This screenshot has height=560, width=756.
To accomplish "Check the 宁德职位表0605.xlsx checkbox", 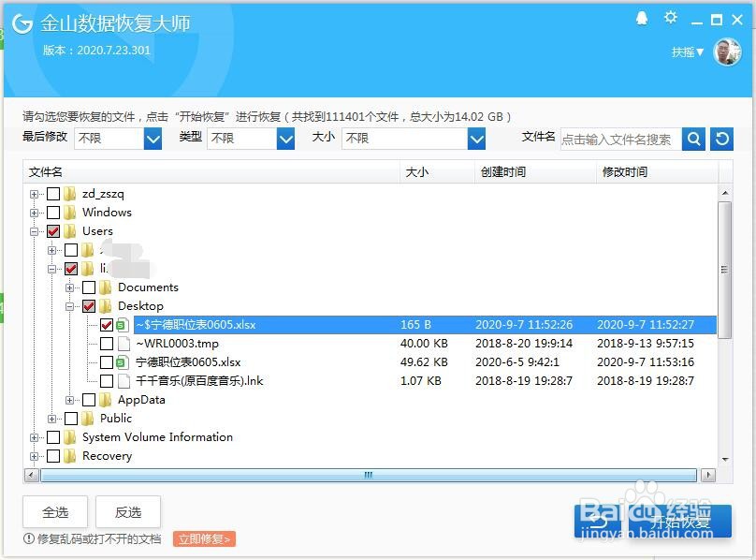I will pyautogui.click(x=107, y=362).
